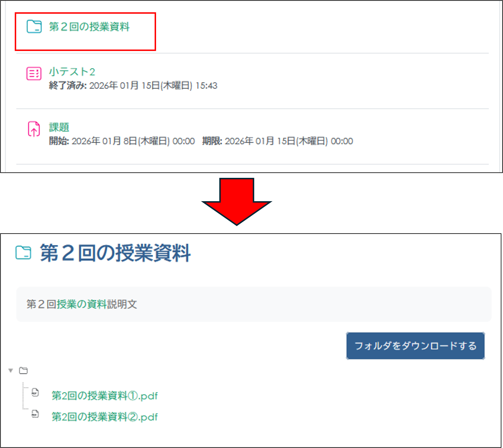503x448 pixels.
Task: Click the teal folder icon beside 第２回の授業資料
Action: [x=34, y=26]
